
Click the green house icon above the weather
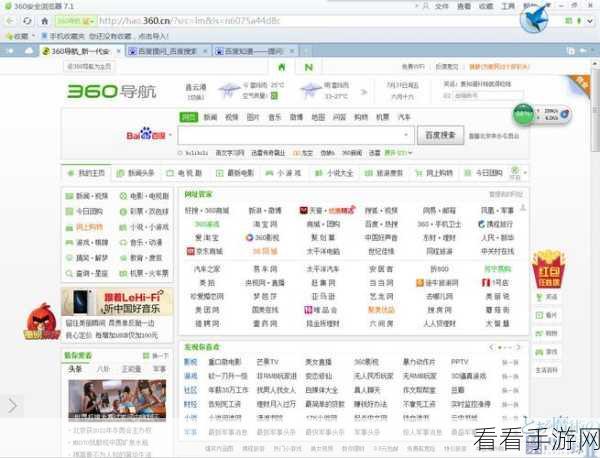point(282,67)
